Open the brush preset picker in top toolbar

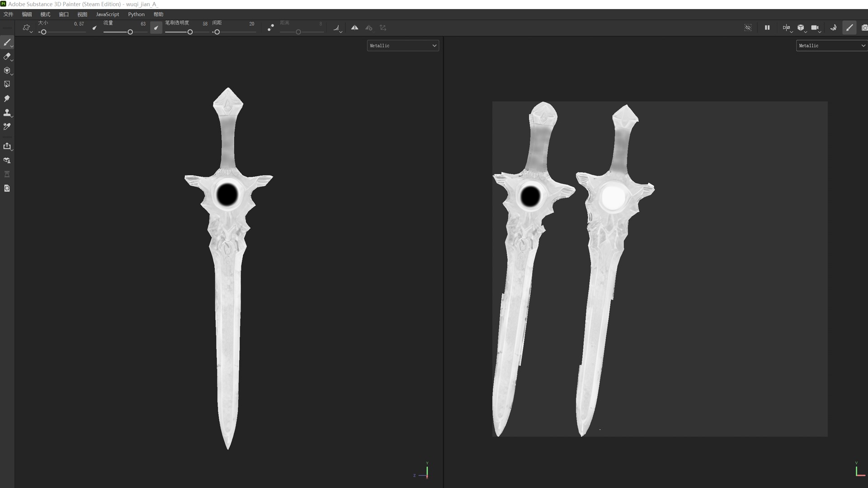click(27, 28)
